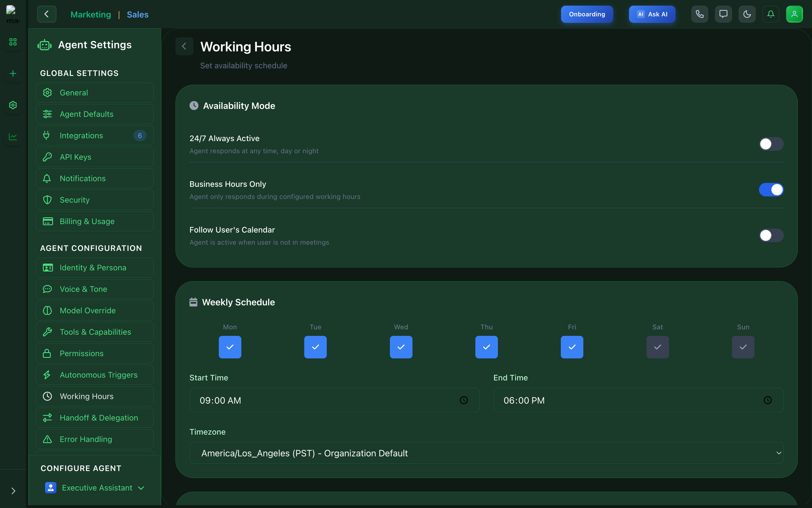Open the chat message icon in top bar
The height and width of the screenshot is (508, 812).
[723, 14]
